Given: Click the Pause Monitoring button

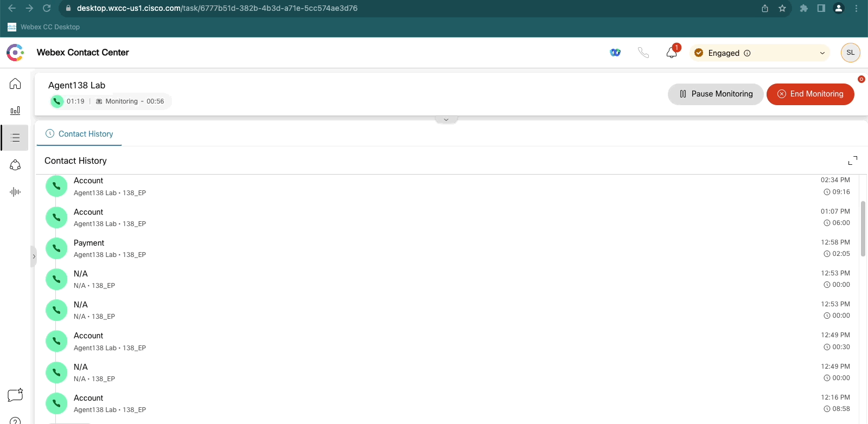Looking at the screenshot, I should [716, 94].
